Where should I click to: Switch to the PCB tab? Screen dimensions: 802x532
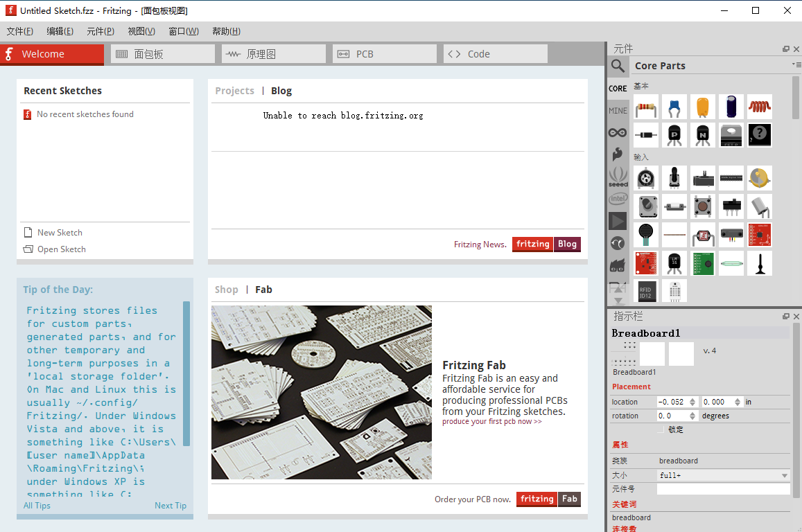(x=385, y=54)
